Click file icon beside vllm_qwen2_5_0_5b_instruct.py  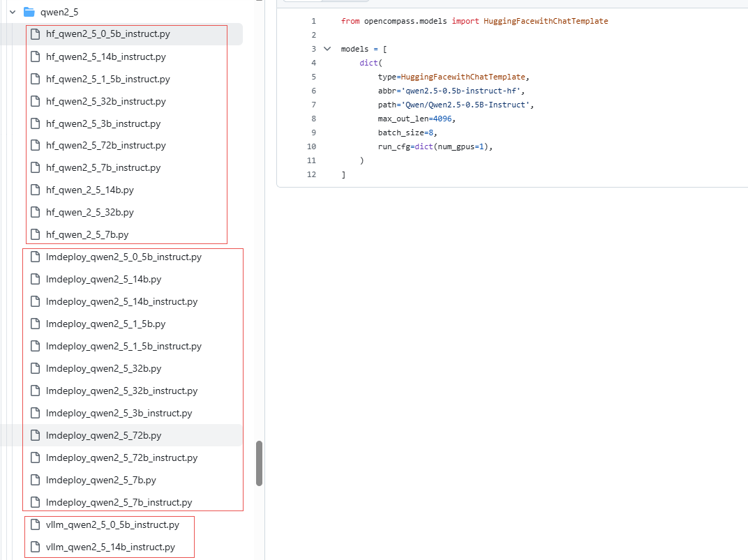coord(36,524)
